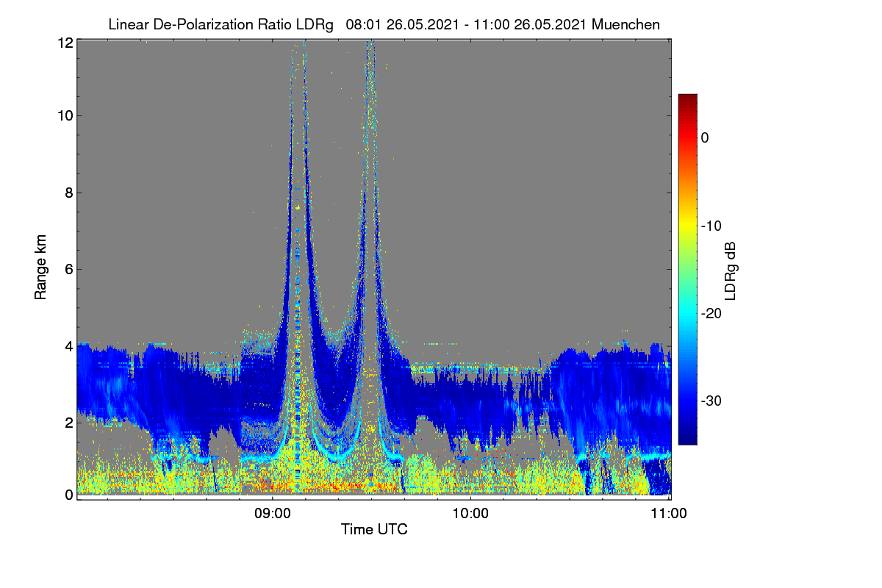Select the Time UTC axis title

(374, 529)
